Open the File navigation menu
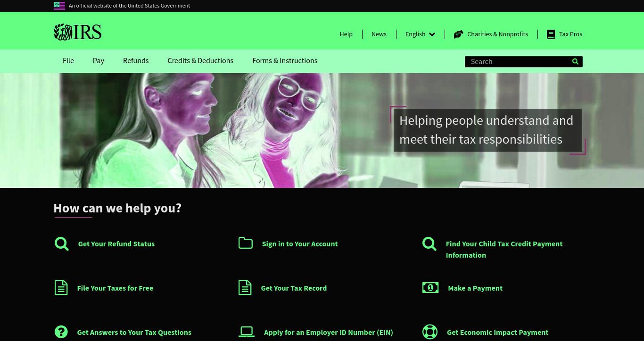 68,61
